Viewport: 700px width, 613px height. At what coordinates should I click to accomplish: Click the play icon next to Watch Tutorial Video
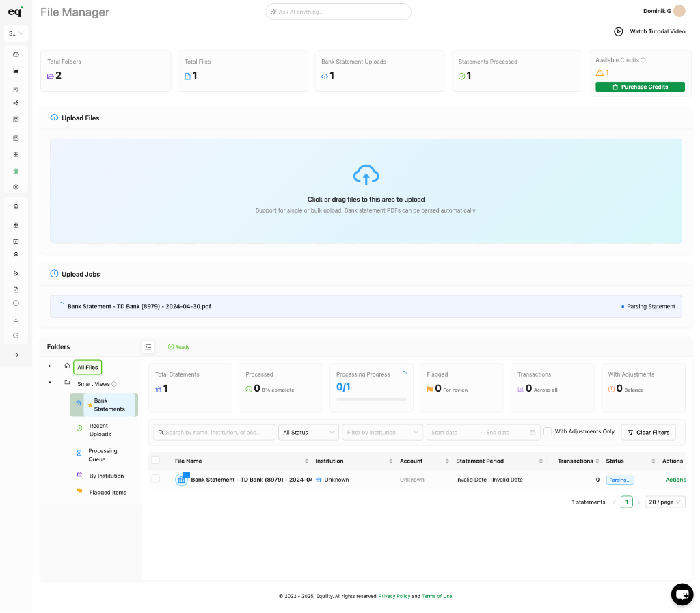tap(618, 31)
